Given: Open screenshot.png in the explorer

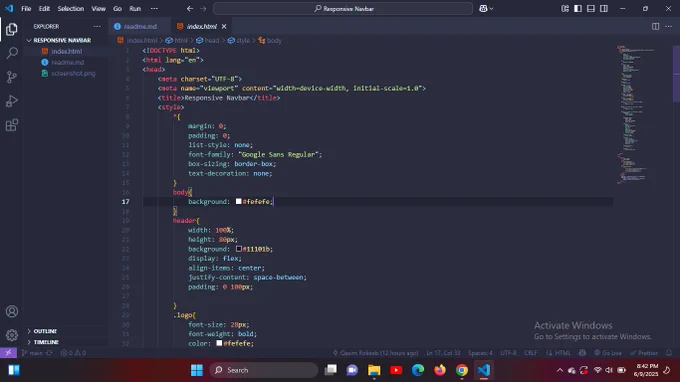Looking at the screenshot, I should coord(73,73).
